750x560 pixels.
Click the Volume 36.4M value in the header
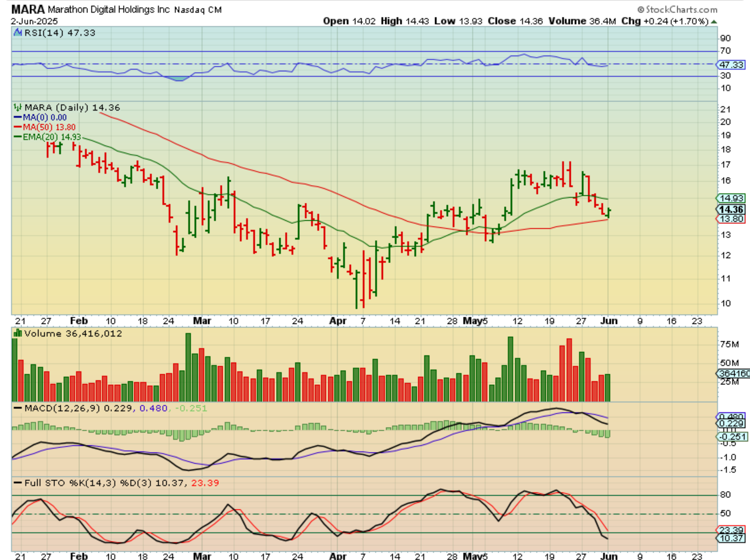(582, 21)
